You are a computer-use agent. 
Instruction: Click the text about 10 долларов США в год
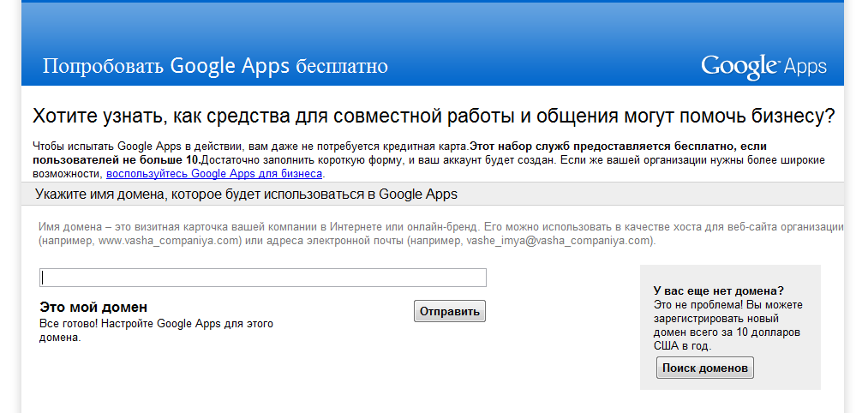point(728,326)
